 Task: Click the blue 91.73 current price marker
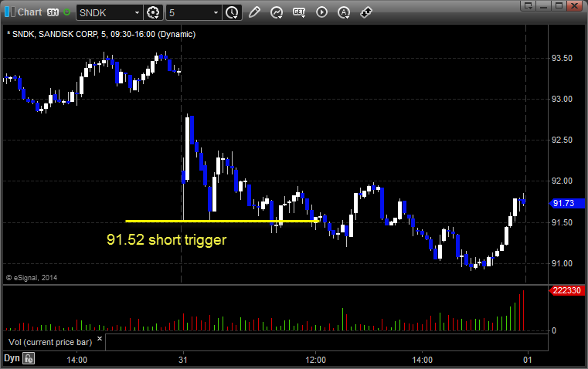tap(566, 203)
